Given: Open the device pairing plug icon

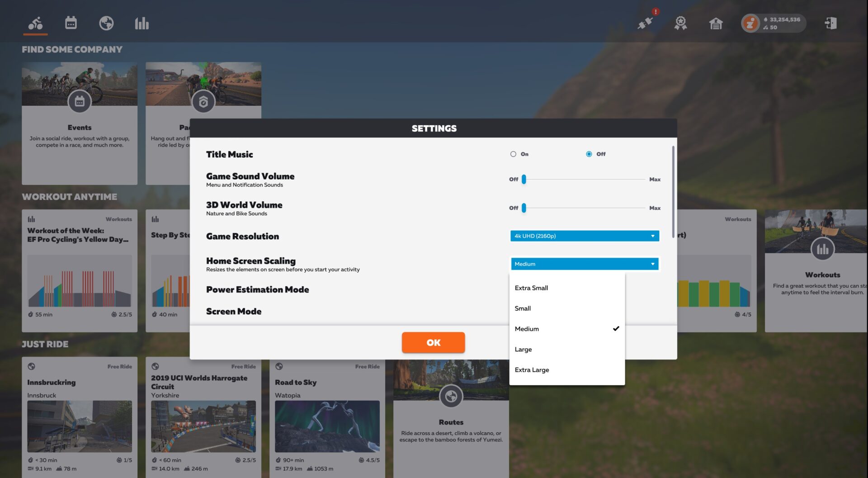Looking at the screenshot, I should [x=645, y=24].
